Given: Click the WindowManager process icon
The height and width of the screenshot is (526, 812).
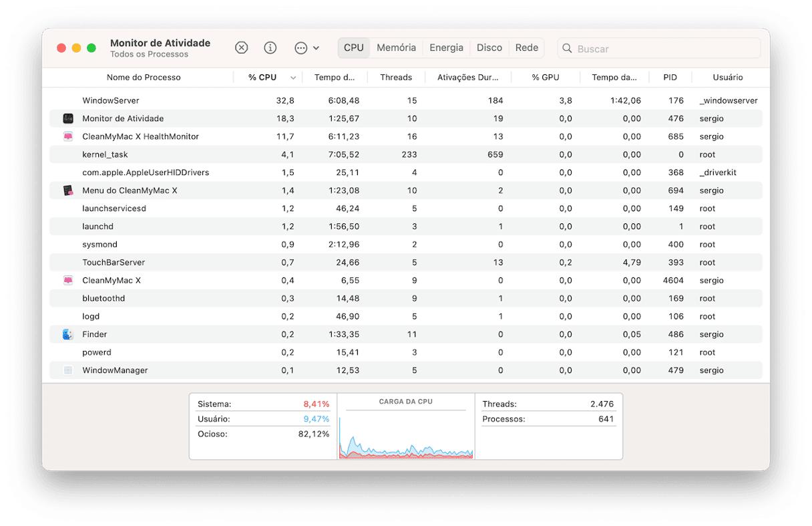Looking at the screenshot, I should tap(68, 370).
